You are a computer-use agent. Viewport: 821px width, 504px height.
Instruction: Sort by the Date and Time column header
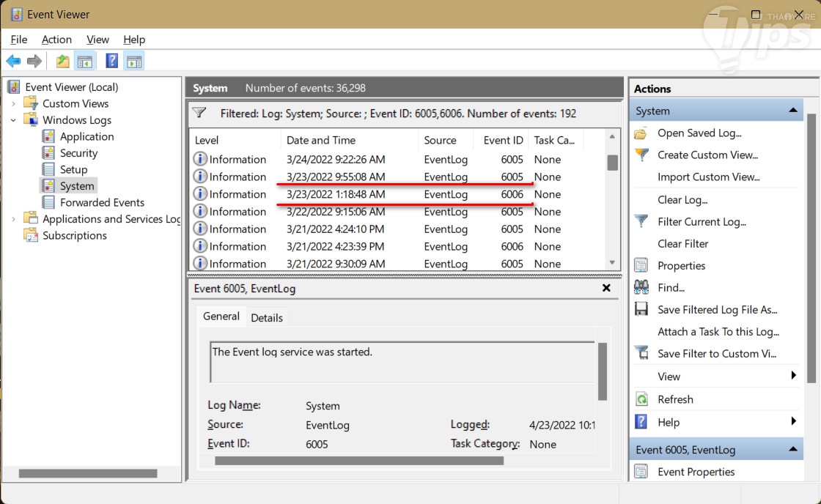pyautogui.click(x=321, y=140)
